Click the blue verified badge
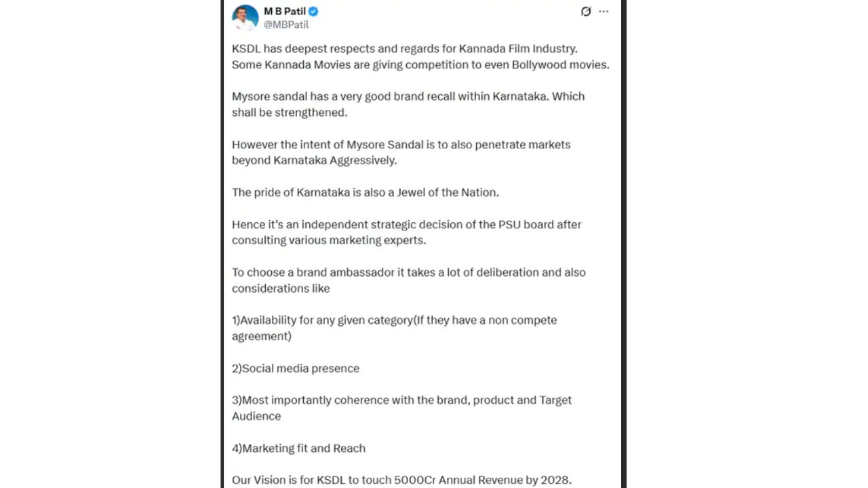 (313, 12)
